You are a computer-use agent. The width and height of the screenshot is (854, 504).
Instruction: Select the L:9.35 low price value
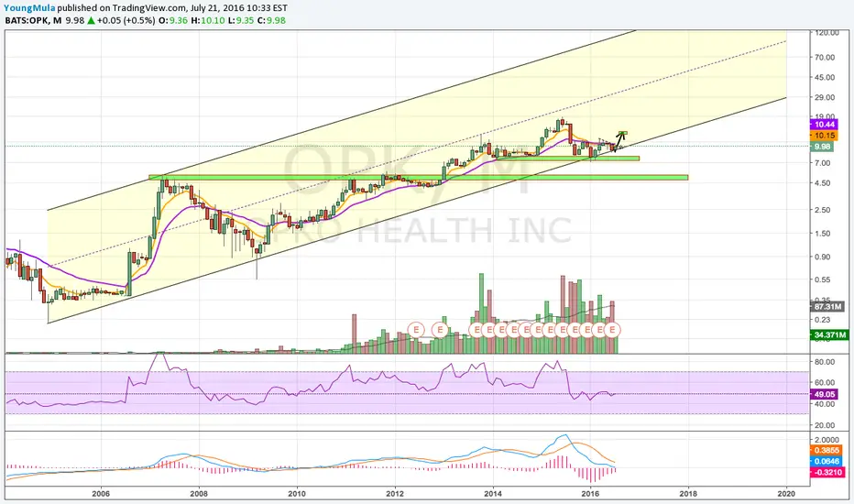pos(240,21)
